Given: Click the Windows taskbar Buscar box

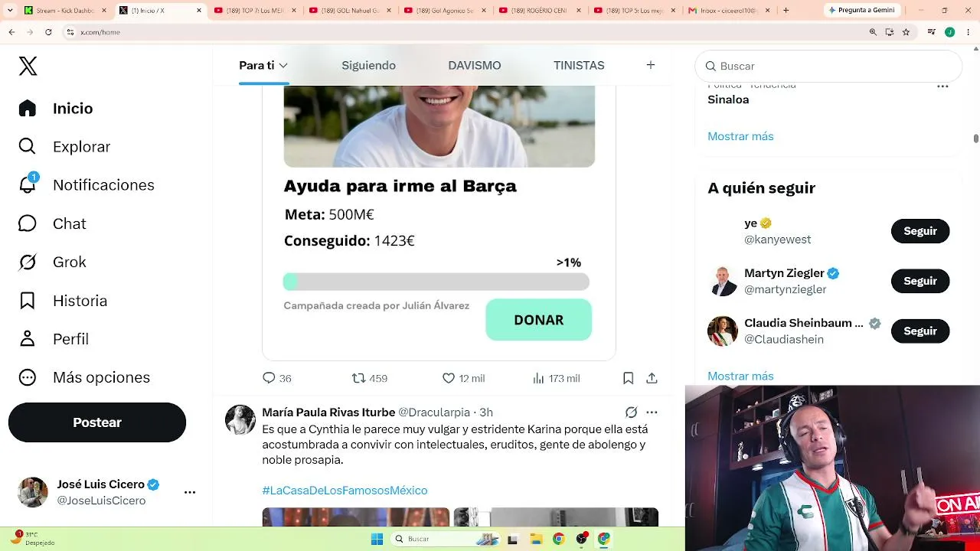Looking at the screenshot, I should (445, 539).
